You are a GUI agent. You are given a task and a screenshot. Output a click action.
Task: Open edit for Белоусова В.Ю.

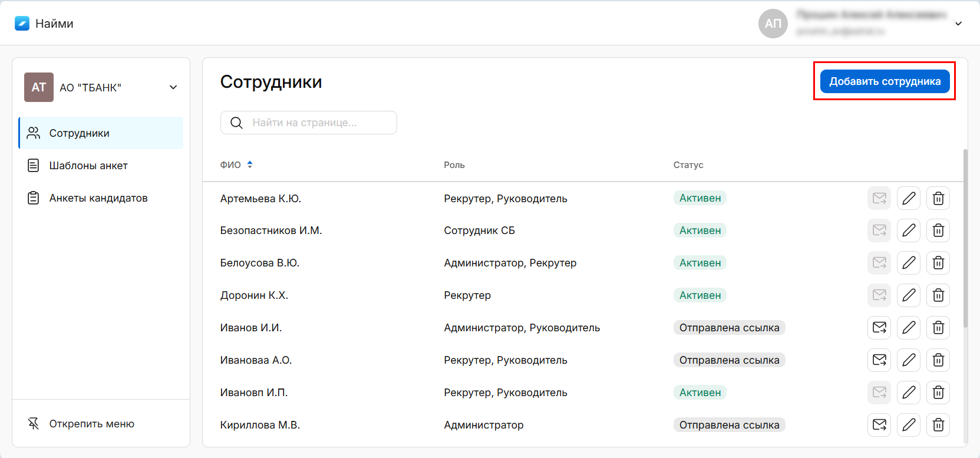point(909,263)
